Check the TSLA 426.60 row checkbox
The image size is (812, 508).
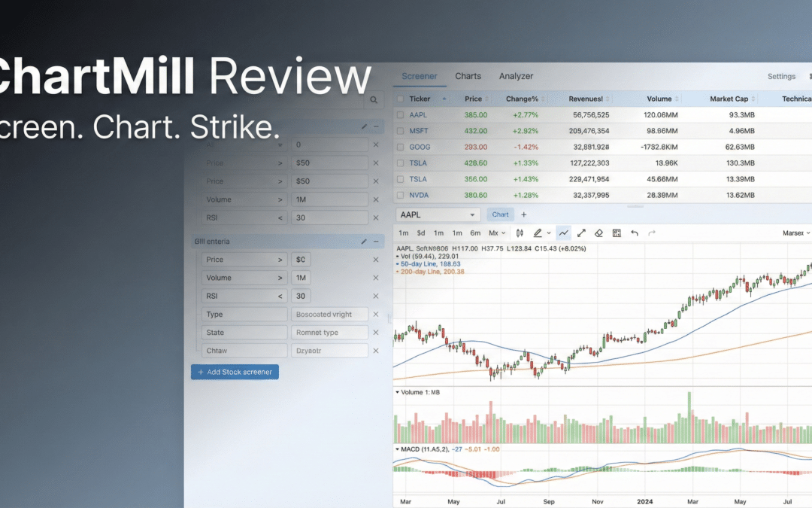tap(400, 163)
